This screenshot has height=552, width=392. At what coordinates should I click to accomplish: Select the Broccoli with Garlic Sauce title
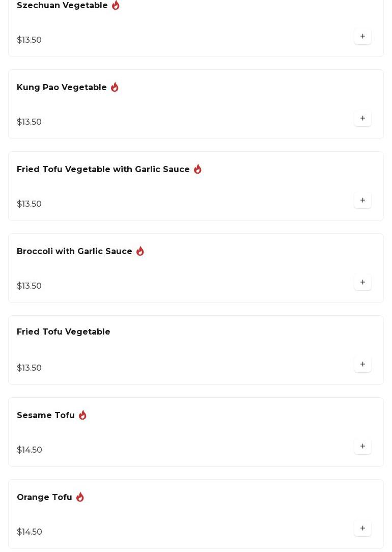pyautogui.click(x=74, y=252)
